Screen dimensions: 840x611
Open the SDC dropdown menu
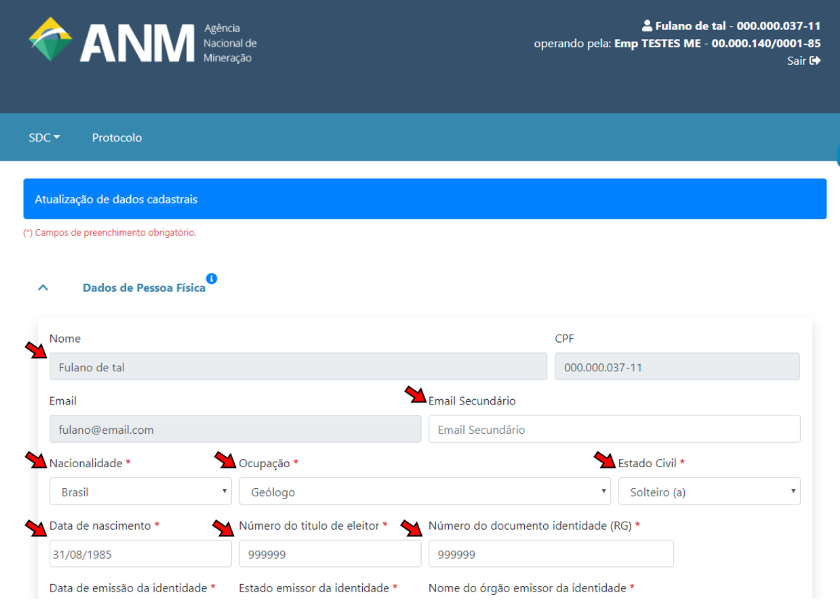pos(44,138)
